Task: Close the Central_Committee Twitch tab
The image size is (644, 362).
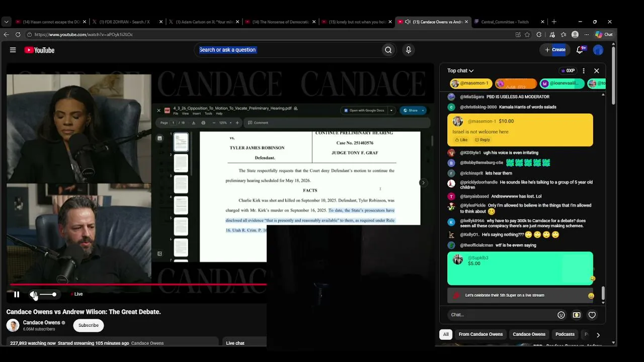Action: pyautogui.click(x=542, y=22)
